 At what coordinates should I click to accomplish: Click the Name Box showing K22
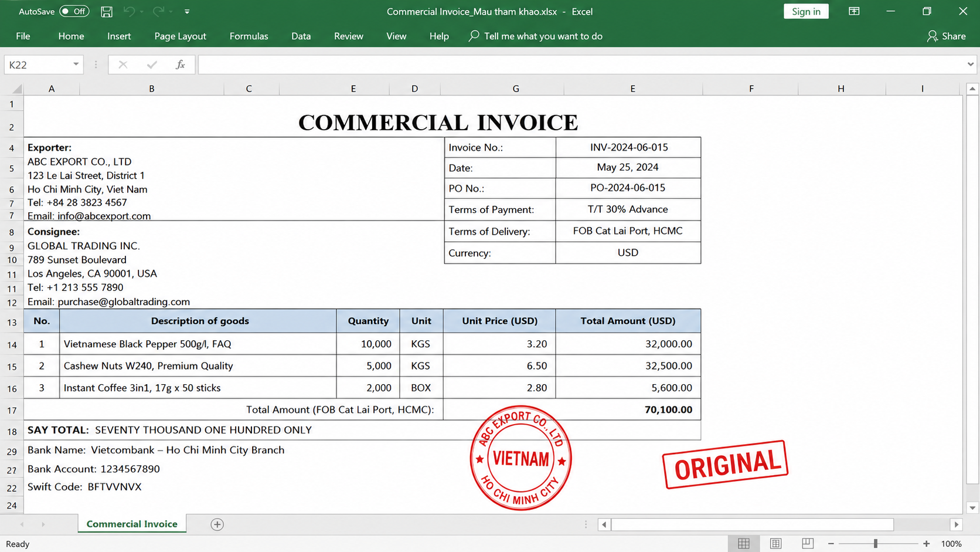tap(38, 65)
